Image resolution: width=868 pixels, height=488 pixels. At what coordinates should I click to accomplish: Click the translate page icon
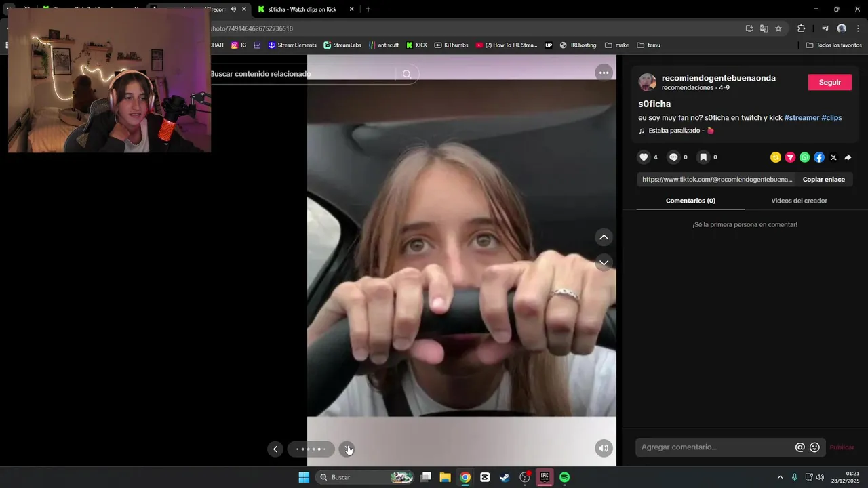click(x=764, y=28)
